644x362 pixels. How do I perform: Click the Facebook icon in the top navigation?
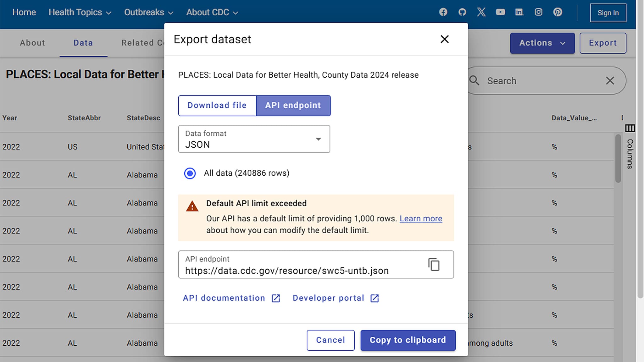[443, 12]
